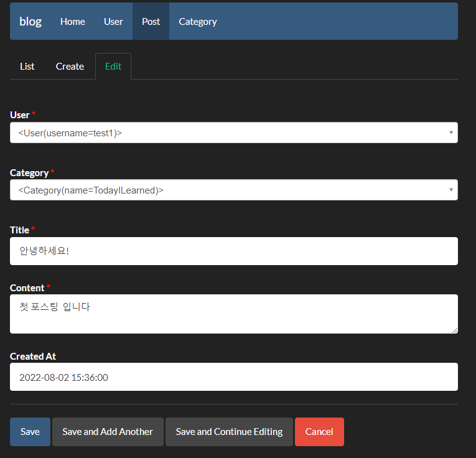Click the User field label
Viewport: 476px width, 458px height.
tap(20, 115)
